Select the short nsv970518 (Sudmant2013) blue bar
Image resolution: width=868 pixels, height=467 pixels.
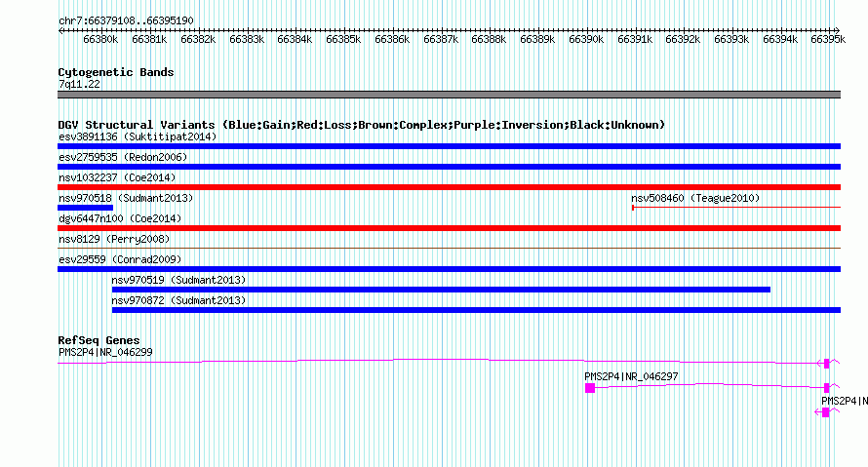pos(85,208)
